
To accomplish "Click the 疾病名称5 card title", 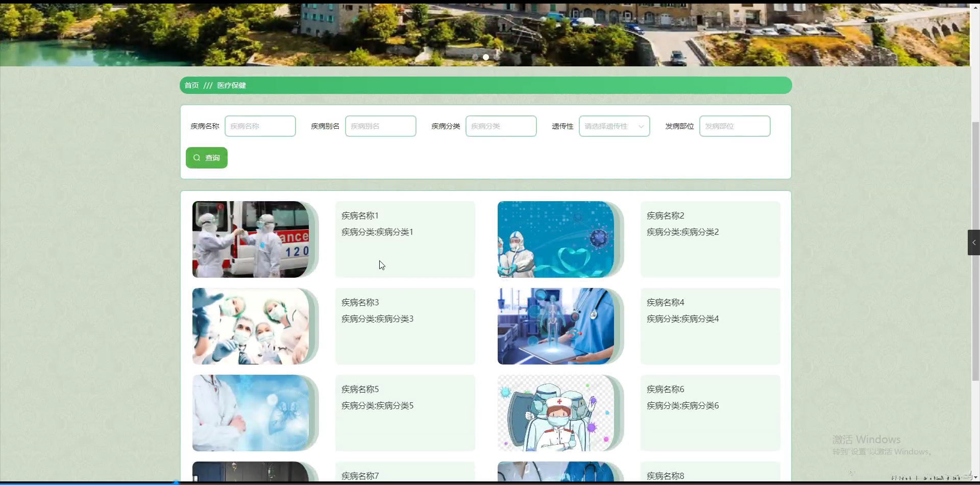I will (360, 389).
